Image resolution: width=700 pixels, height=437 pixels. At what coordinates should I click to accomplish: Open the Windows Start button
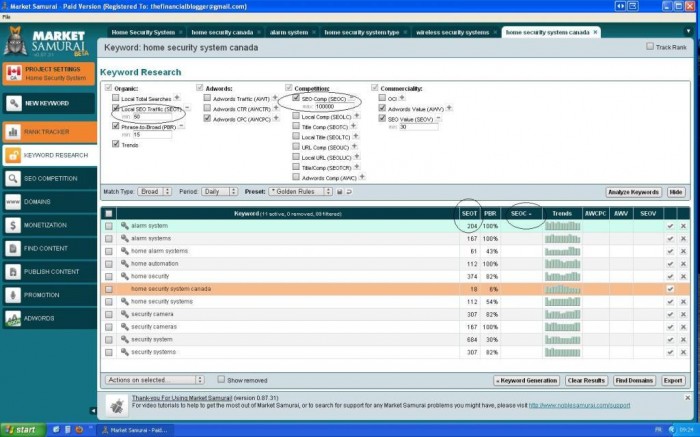[x=23, y=430]
